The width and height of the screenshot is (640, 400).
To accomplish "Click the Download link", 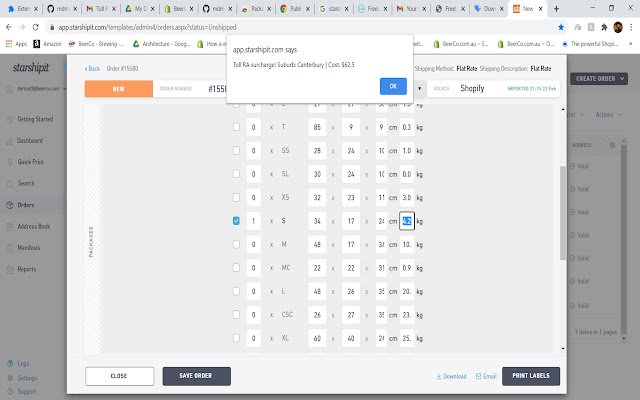I will (451, 376).
